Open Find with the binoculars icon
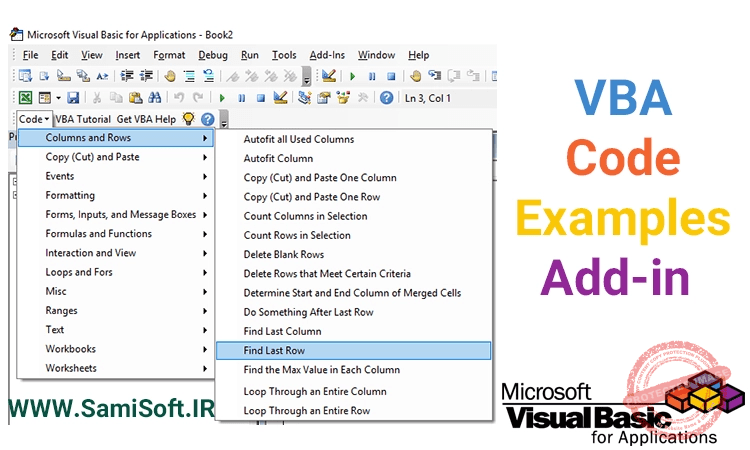The height and width of the screenshot is (450, 750). pos(154,98)
